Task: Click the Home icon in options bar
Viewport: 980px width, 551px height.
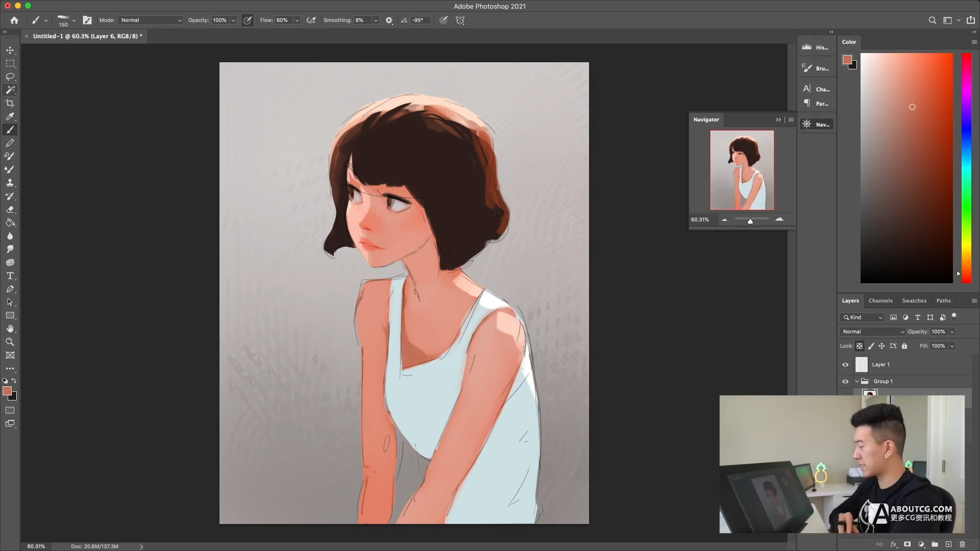Action: click(14, 20)
